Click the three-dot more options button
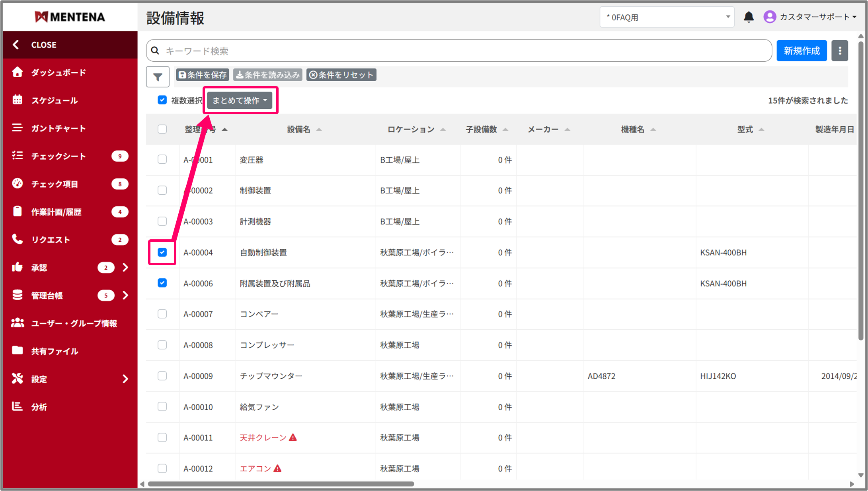This screenshot has width=868, height=491. click(840, 51)
